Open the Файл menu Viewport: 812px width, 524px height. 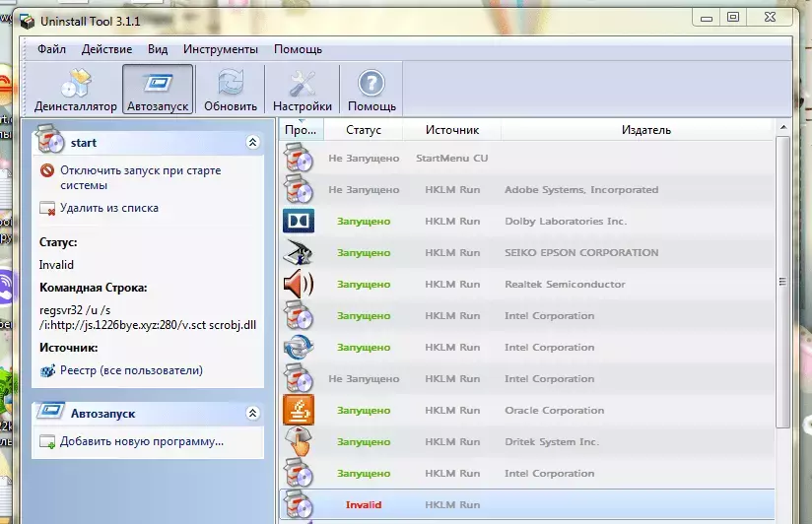point(51,49)
